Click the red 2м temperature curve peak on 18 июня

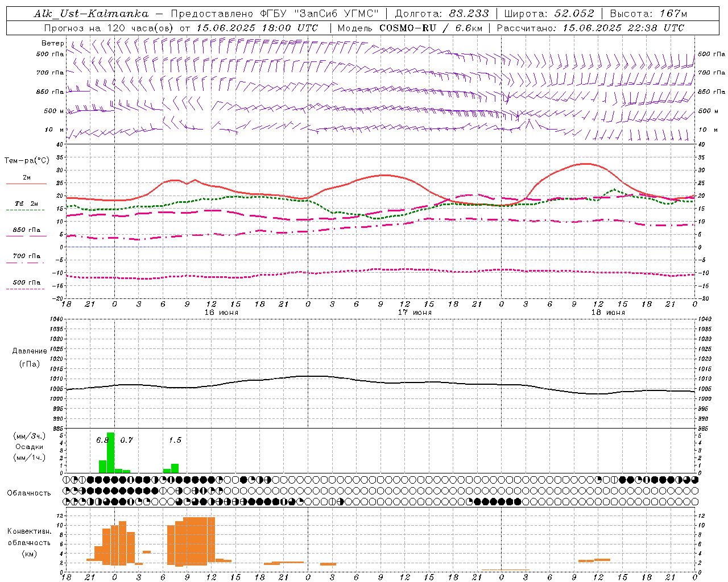coord(586,164)
